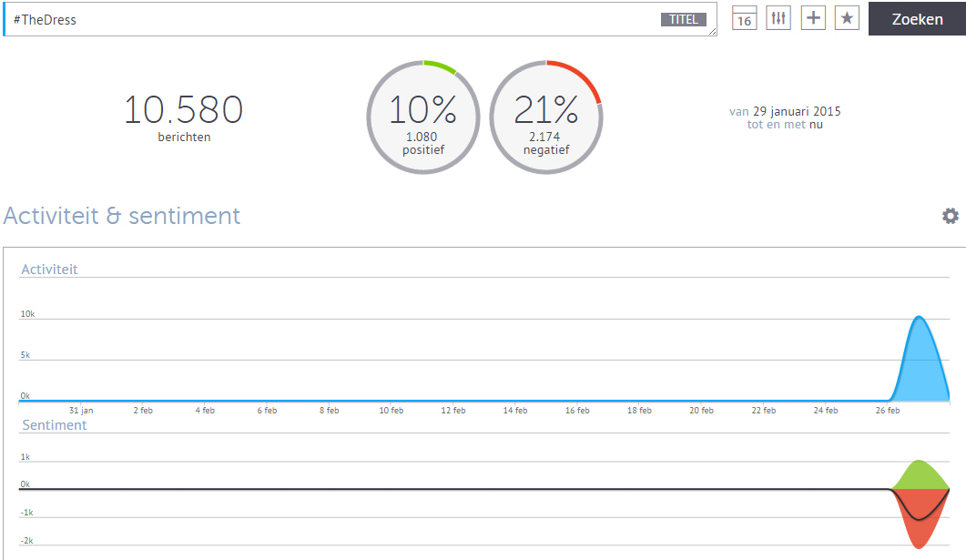Click the 'tot en met nu' date link
This screenshot has width=966, height=560.
pos(785,125)
